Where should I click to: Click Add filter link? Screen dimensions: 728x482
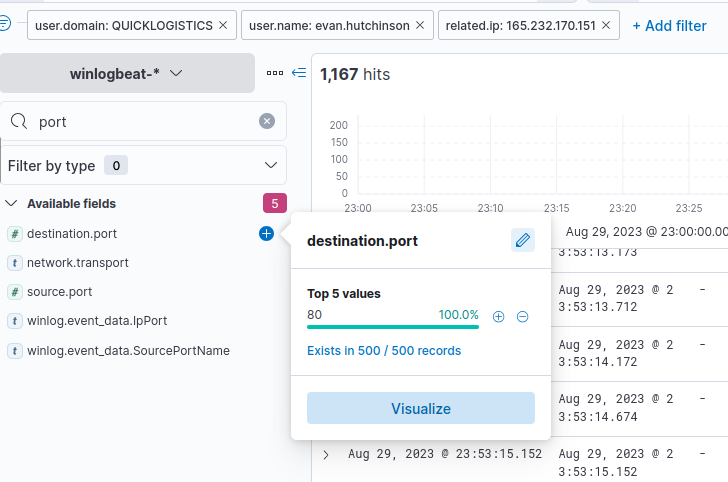point(669,25)
